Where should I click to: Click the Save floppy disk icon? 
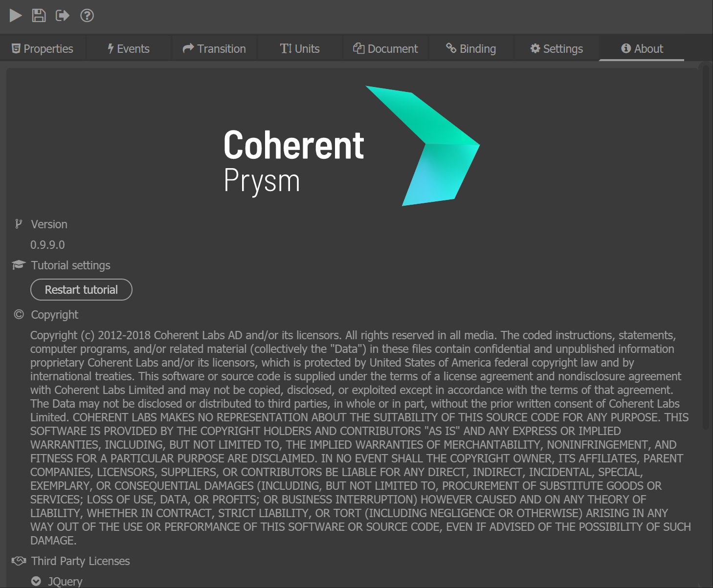(x=39, y=16)
